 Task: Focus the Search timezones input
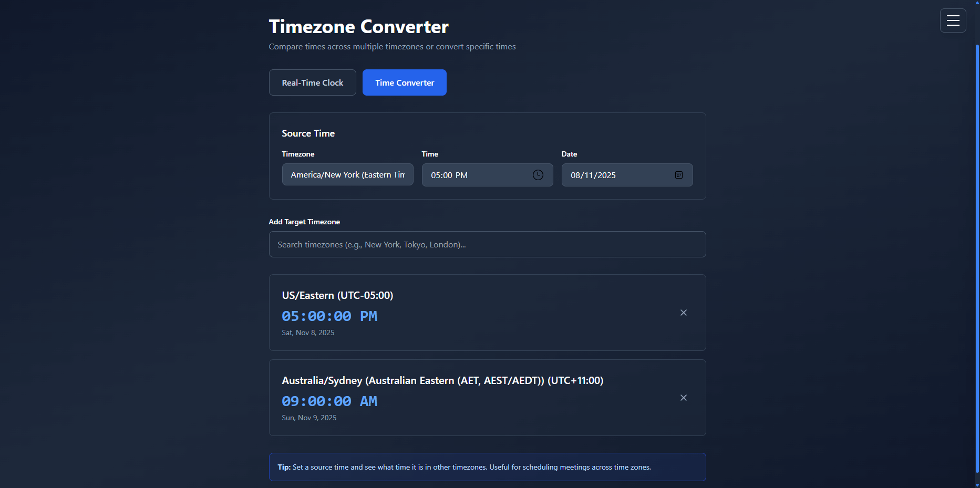pos(487,244)
